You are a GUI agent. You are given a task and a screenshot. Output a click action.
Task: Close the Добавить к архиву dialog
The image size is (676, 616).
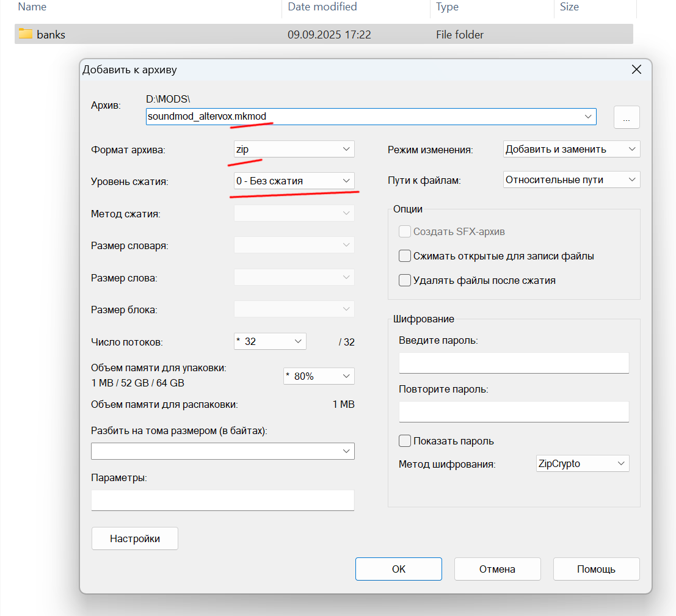636,70
